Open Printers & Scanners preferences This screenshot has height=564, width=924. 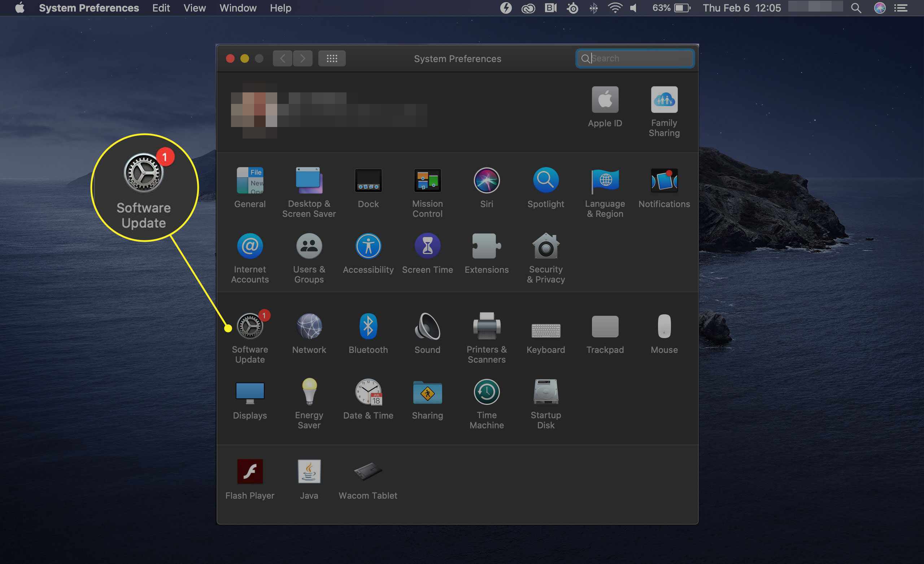click(x=487, y=326)
